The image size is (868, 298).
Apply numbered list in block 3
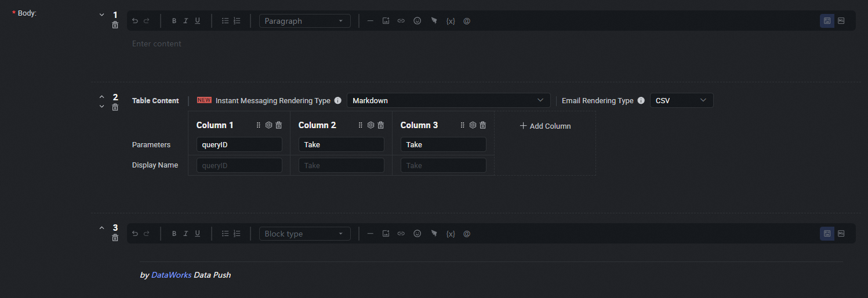tap(237, 234)
